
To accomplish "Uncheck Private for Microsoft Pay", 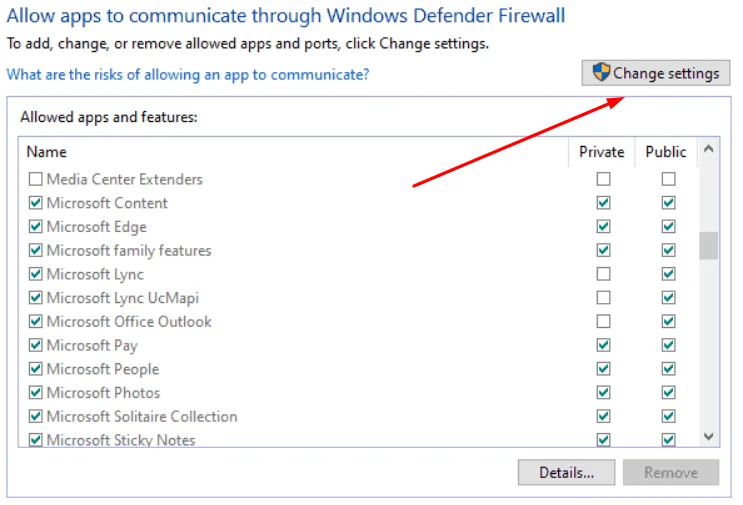I will click(x=603, y=345).
